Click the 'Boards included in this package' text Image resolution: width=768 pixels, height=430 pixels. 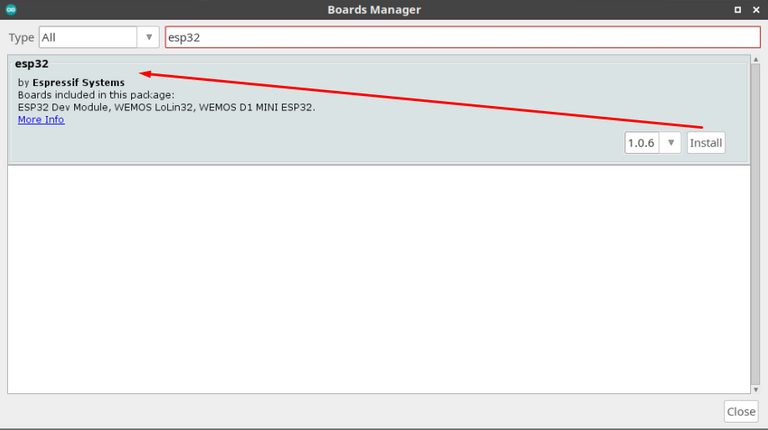(x=96, y=95)
